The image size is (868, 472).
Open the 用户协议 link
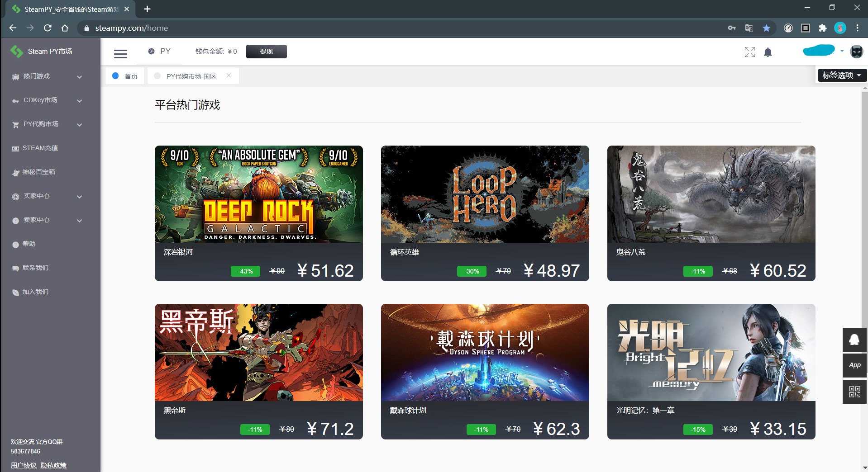click(x=24, y=465)
